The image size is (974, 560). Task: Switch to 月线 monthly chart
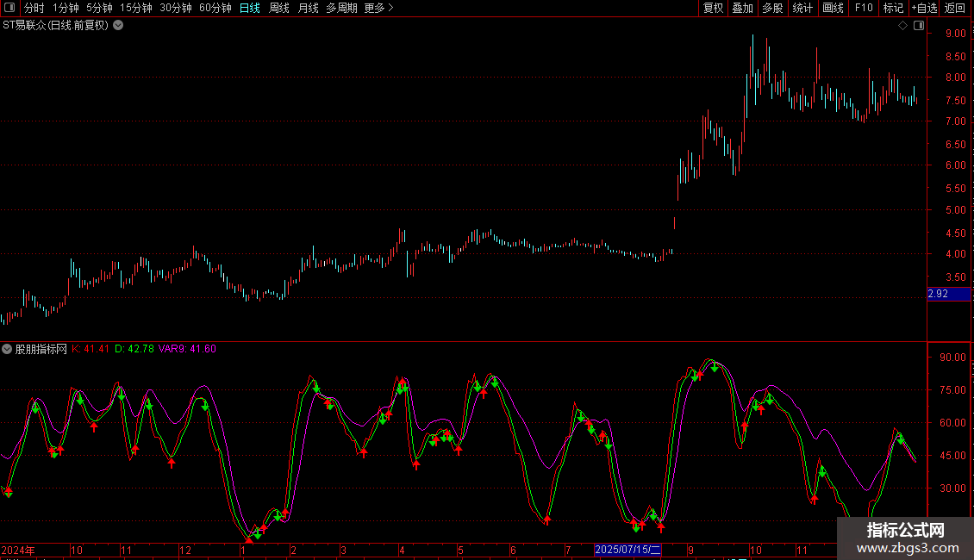coord(308,8)
